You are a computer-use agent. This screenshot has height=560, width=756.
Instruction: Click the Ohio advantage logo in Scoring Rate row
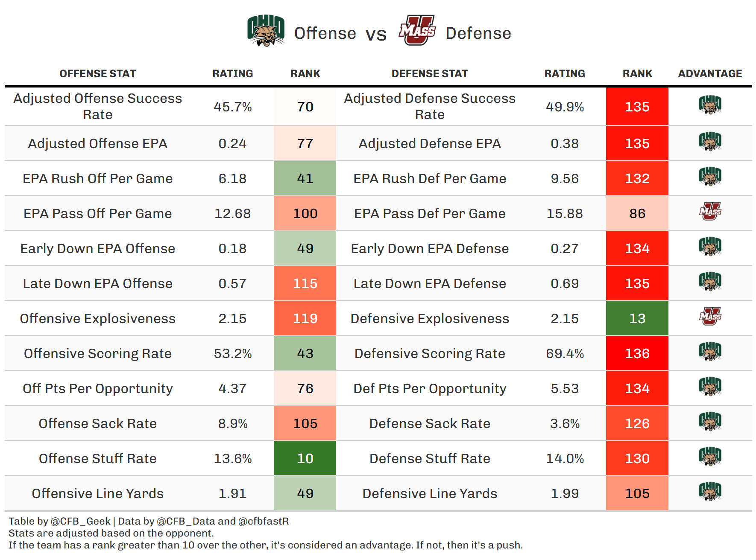coord(710,352)
